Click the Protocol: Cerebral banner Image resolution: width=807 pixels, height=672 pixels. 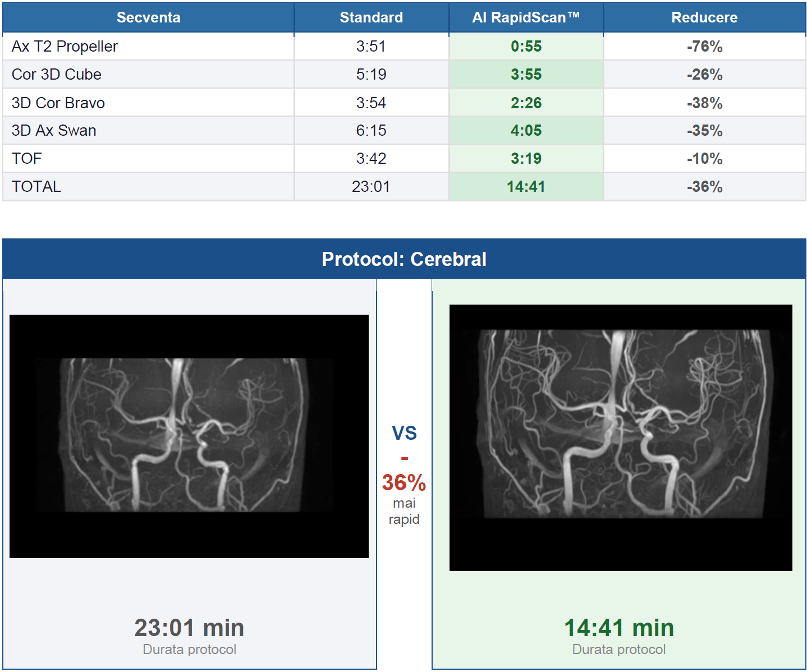coord(404,259)
